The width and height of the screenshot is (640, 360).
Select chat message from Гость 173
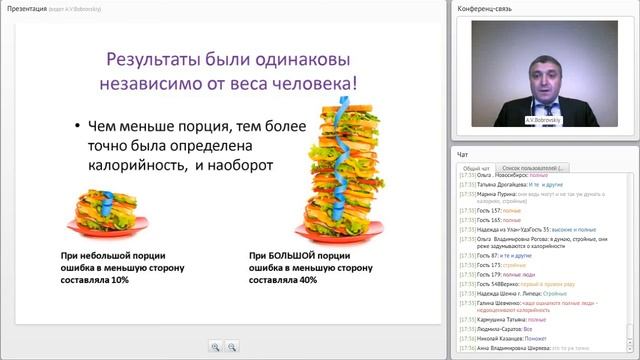coord(493,265)
